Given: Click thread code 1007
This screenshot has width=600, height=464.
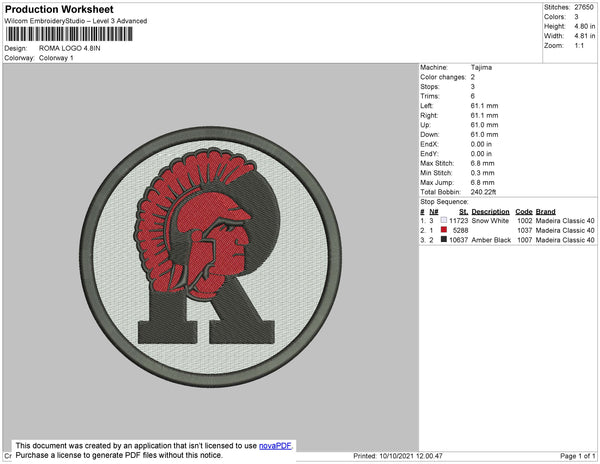Looking at the screenshot, I should [x=525, y=240].
